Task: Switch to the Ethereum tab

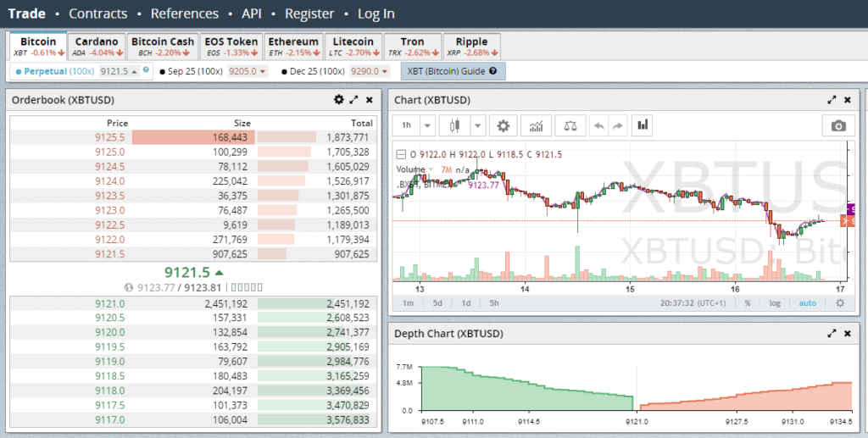Action: (x=293, y=47)
